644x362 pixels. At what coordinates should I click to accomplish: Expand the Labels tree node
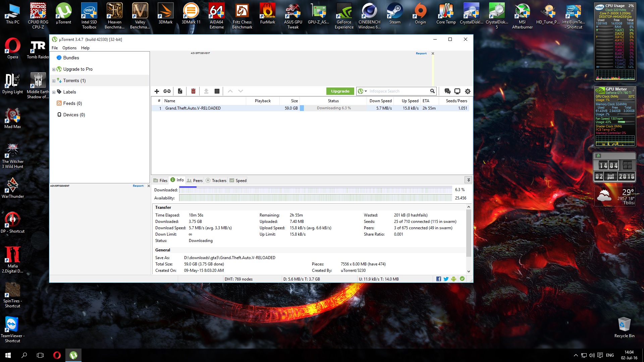click(54, 92)
